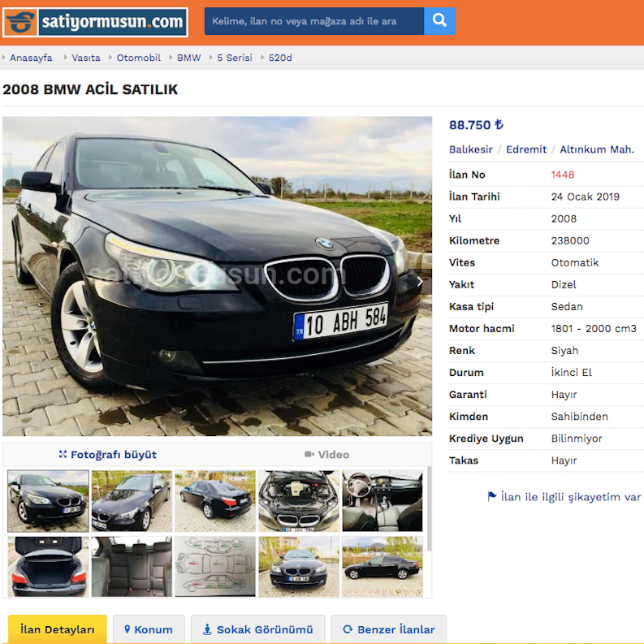Click the listing date 24 Ocak 2019
The height and width of the screenshot is (644, 644).
pyautogui.click(x=585, y=197)
